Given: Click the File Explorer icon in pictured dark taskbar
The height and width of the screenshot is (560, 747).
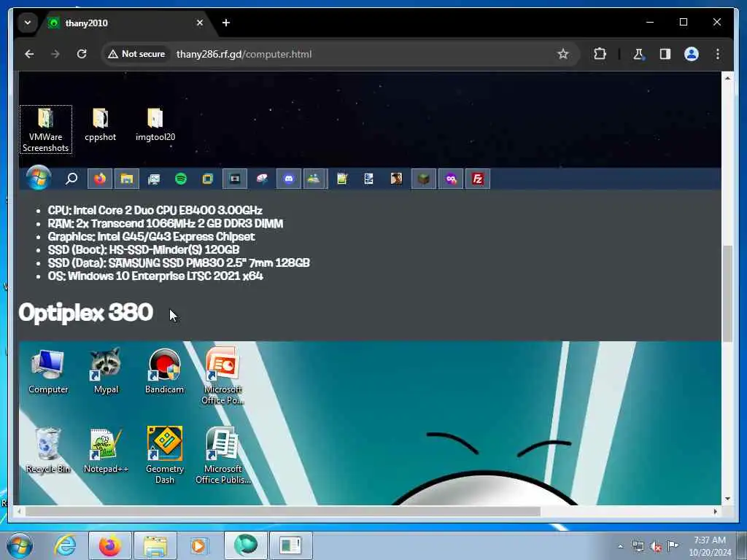Looking at the screenshot, I should (x=127, y=179).
